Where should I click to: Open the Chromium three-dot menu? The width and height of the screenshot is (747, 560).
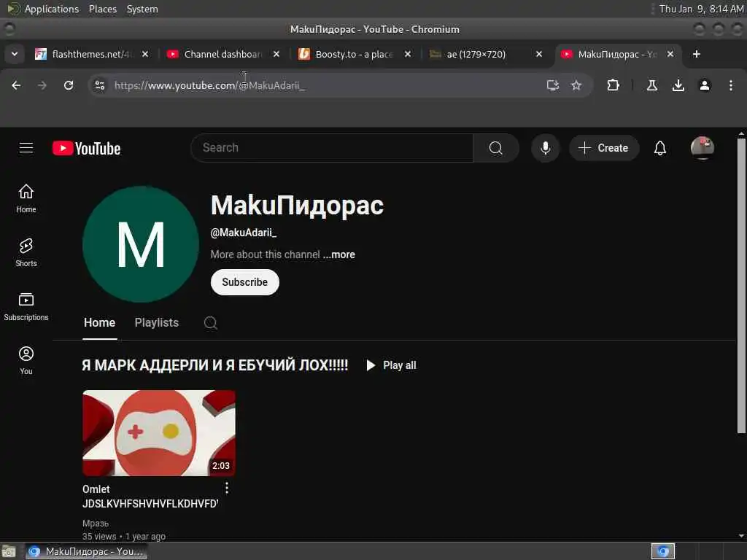(731, 85)
